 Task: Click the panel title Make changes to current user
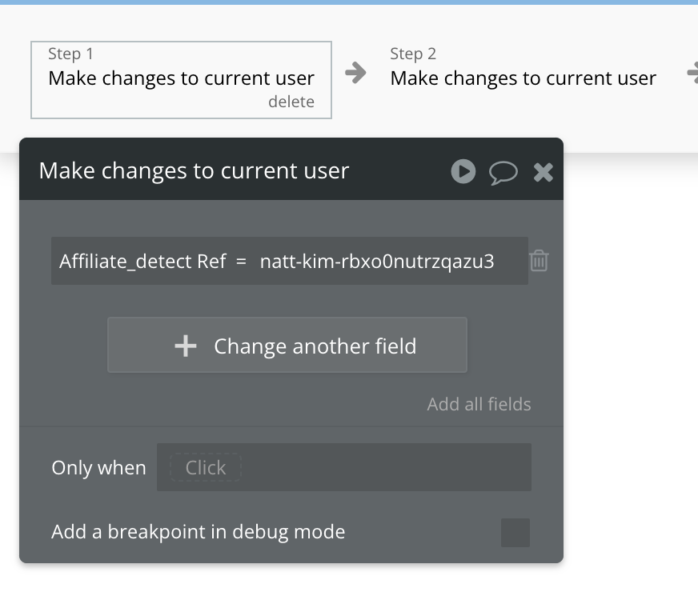pos(194,171)
